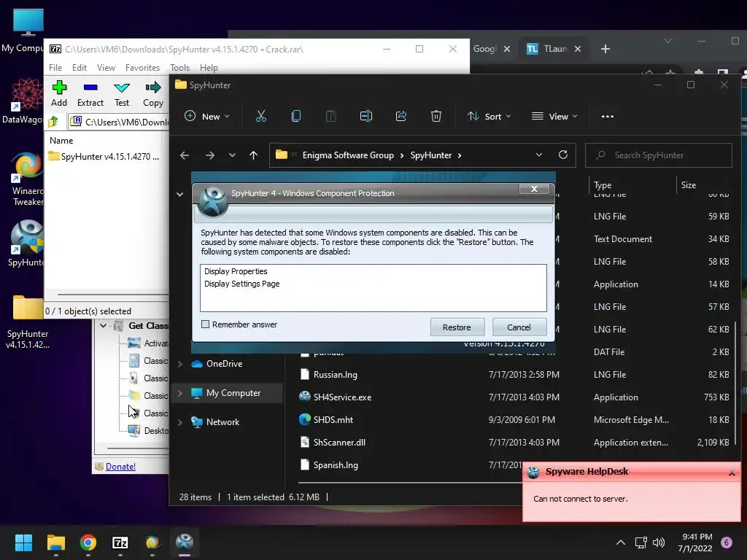Go forward with Explorer forward arrow
This screenshot has height=560, width=747.
(x=209, y=155)
